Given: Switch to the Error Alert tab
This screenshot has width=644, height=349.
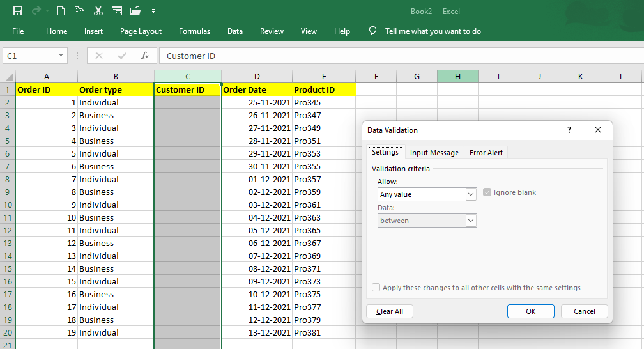Looking at the screenshot, I should tap(486, 153).
